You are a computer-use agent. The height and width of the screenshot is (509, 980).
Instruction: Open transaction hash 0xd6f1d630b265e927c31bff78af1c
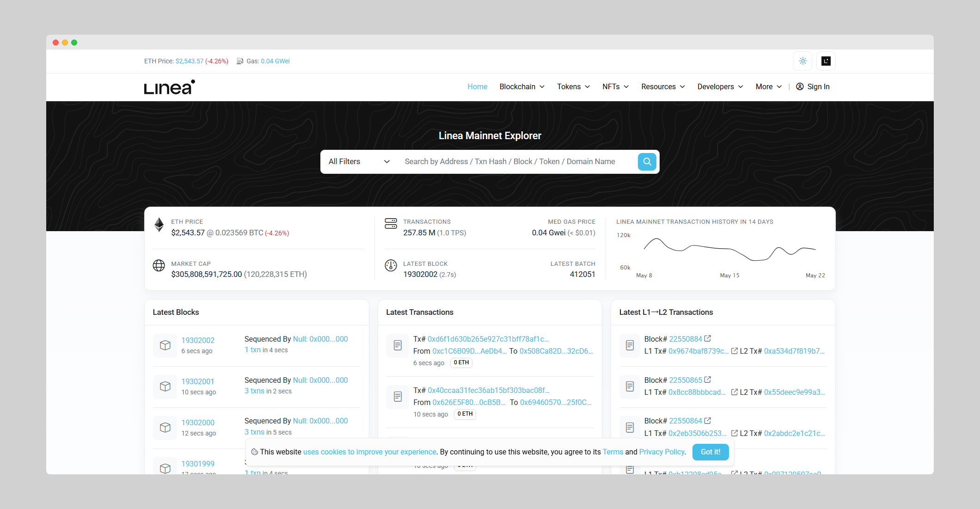point(488,339)
